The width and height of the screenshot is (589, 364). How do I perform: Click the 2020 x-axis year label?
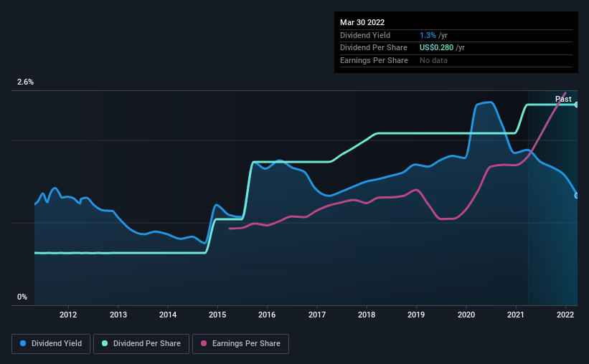click(466, 315)
